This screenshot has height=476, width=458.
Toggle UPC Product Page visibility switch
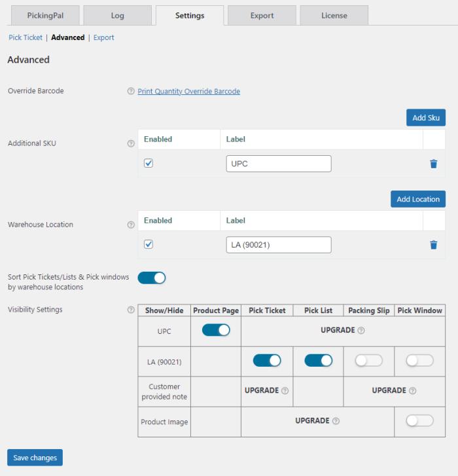pos(216,330)
